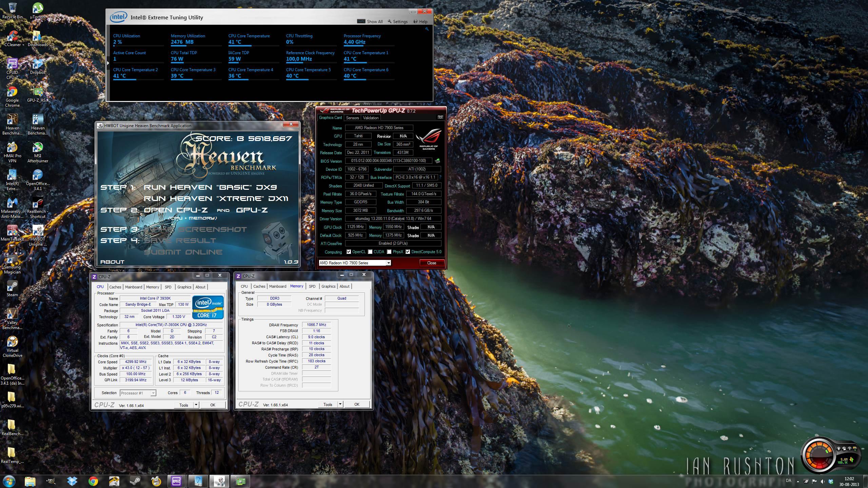
Task: Open the Steam desktop shortcut
Action: tap(12, 289)
